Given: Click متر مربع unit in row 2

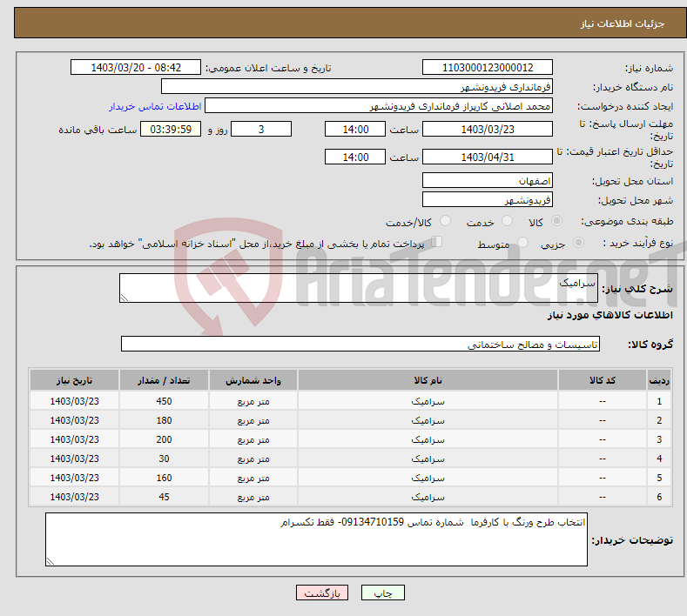Looking at the screenshot, I should 253,421.
